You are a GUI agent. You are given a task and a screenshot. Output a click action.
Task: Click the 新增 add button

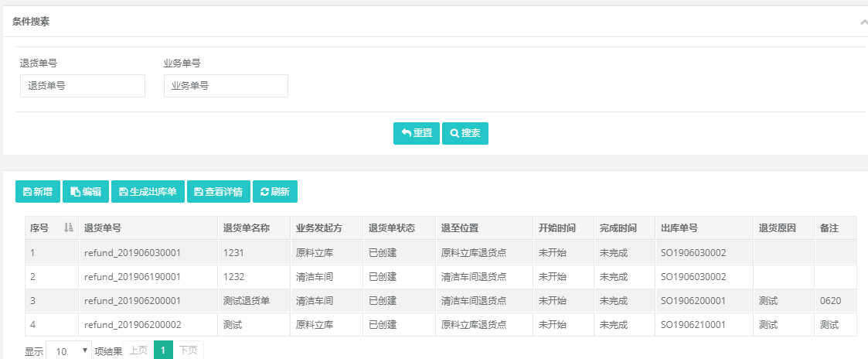click(38, 192)
